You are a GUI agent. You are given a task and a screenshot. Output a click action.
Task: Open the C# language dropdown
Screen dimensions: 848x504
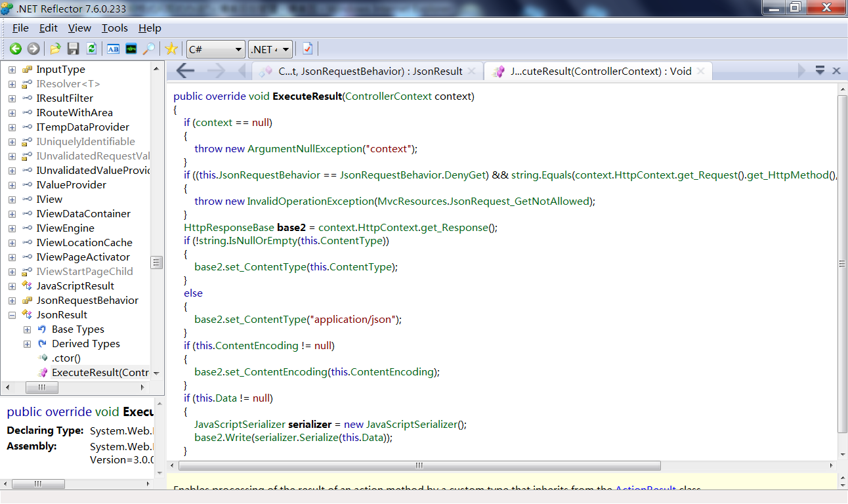(x=216, y=49)
